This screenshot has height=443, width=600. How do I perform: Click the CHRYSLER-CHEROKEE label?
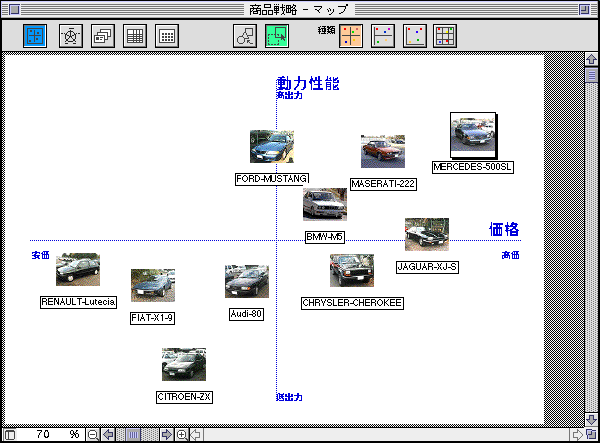click(352, 303)
